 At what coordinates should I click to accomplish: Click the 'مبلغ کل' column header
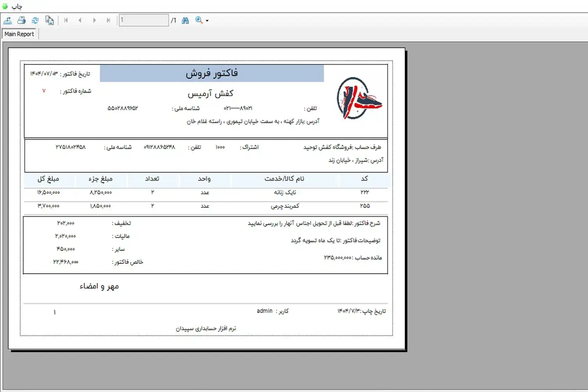(x=48, y=179)
